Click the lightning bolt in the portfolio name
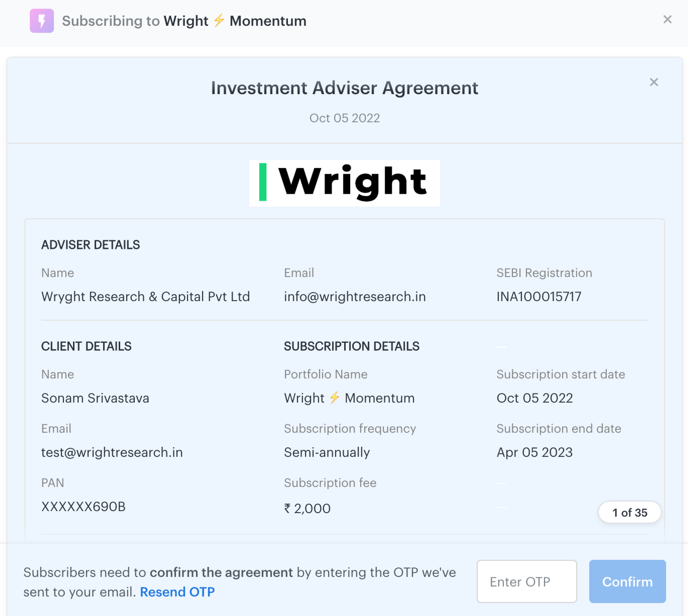 pyautogui.click(x=334, y=397)
